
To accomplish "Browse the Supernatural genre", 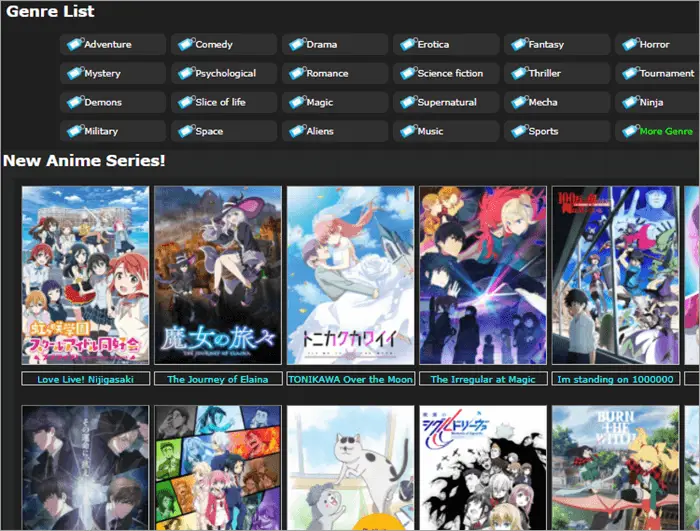I will click(448, 103).
